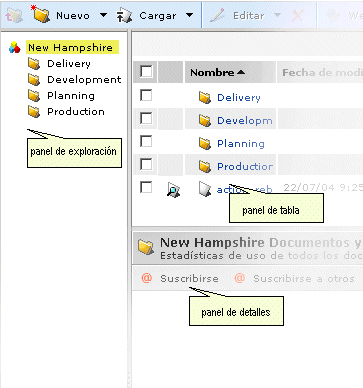This screenshot has width=363, height=388.
Task: Click the Delivery folder icon in table
Action: (x=205, y=97)
